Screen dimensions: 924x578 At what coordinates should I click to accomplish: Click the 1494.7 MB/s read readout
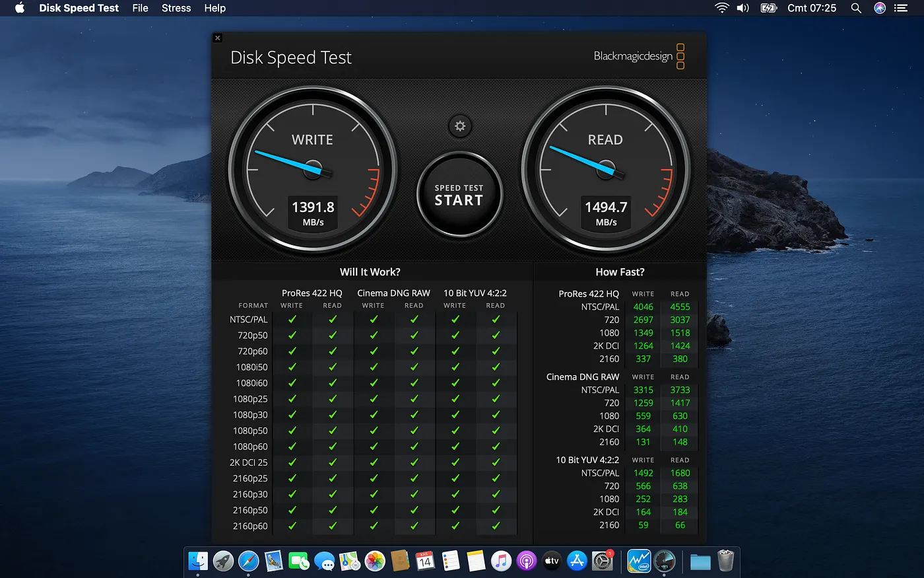point(606,213)
